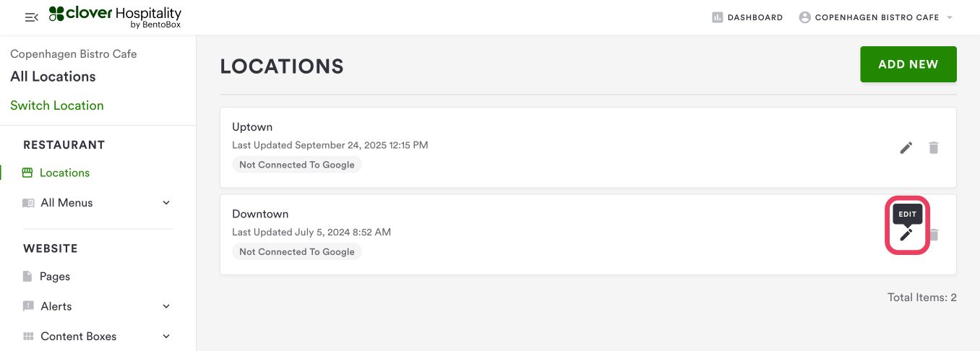980x351 pixels.
Task: Collapse the sidebar with the hamburger icon
Action: (31, 17)
